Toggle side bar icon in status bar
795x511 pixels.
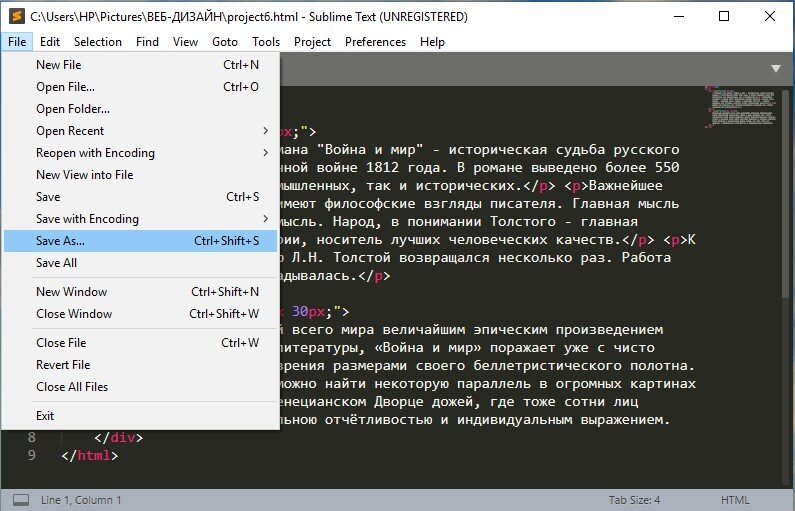[21, 500]
